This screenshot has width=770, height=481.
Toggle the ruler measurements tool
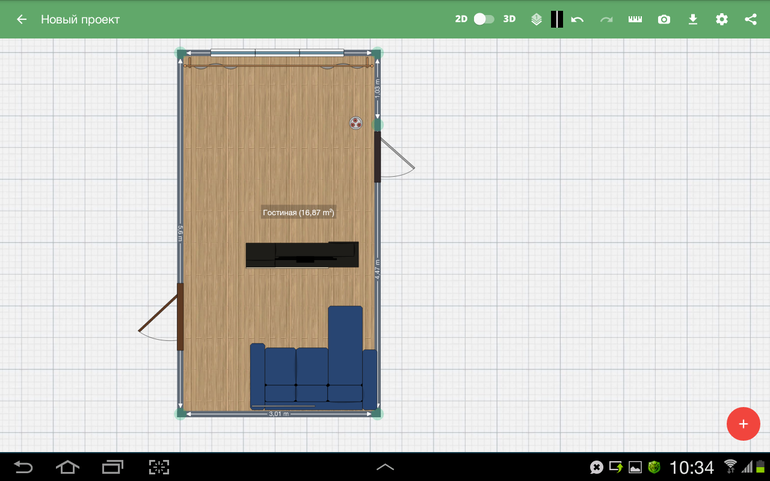click(635, 19)
